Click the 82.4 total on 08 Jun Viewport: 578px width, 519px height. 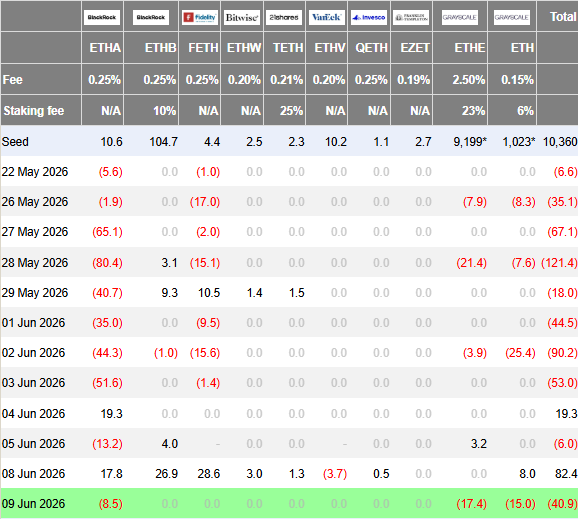(566, 474)
